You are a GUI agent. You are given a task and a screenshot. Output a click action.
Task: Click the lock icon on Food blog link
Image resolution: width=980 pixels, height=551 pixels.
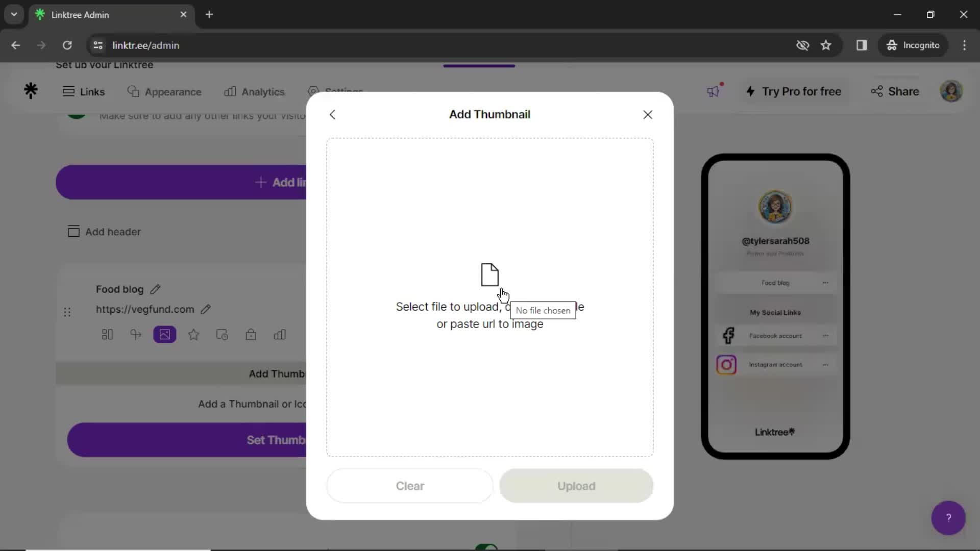251,334
